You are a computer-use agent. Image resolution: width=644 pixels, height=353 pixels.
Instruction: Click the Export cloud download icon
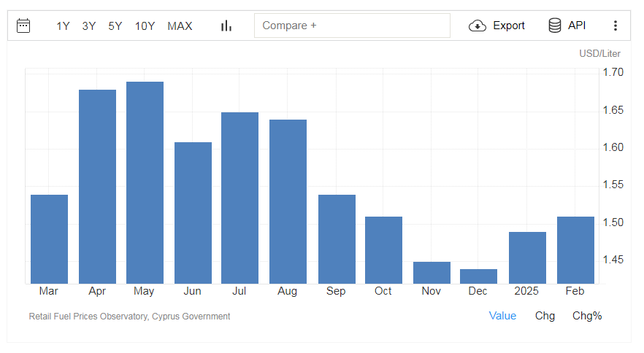(478, 26)
